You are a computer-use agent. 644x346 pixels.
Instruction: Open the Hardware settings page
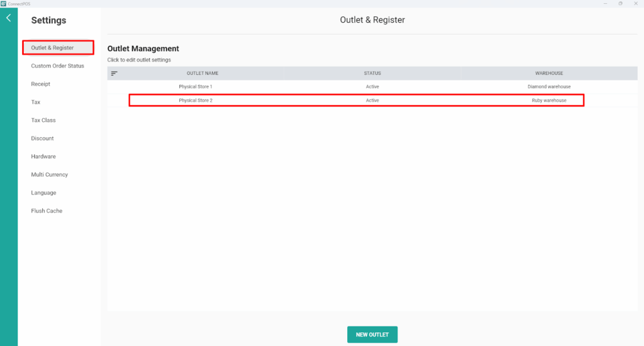pyautogui.click(x=43, y=157)
